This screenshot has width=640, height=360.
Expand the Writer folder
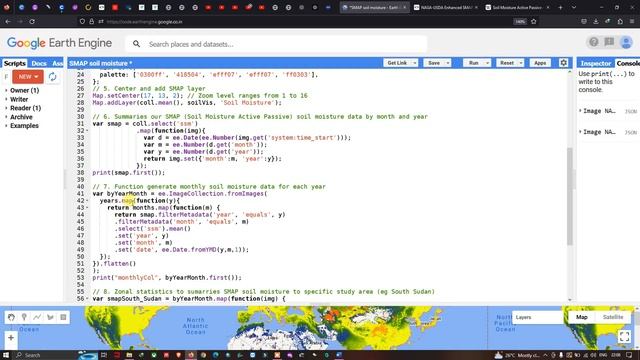click(x=6, y=99)
